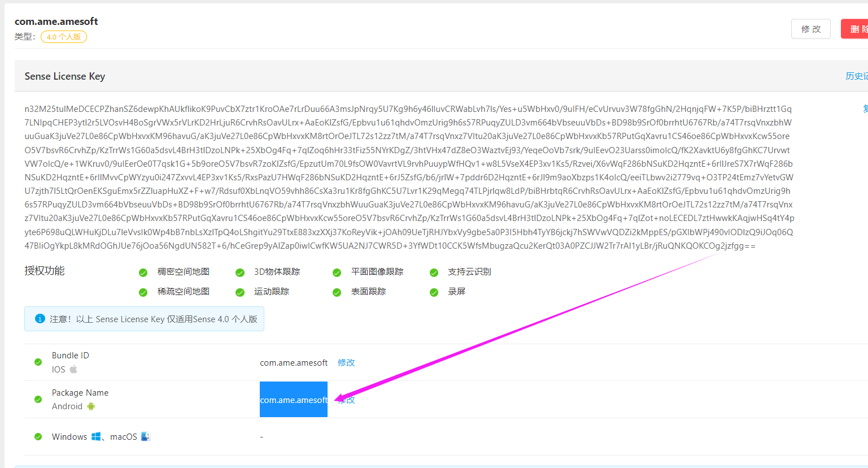Image resolution: width=868 pixels, height=468 pixels.
Task: Click the green check beside 3D物体跟踪
Action: pyautogui.click(x=240, y=272)
